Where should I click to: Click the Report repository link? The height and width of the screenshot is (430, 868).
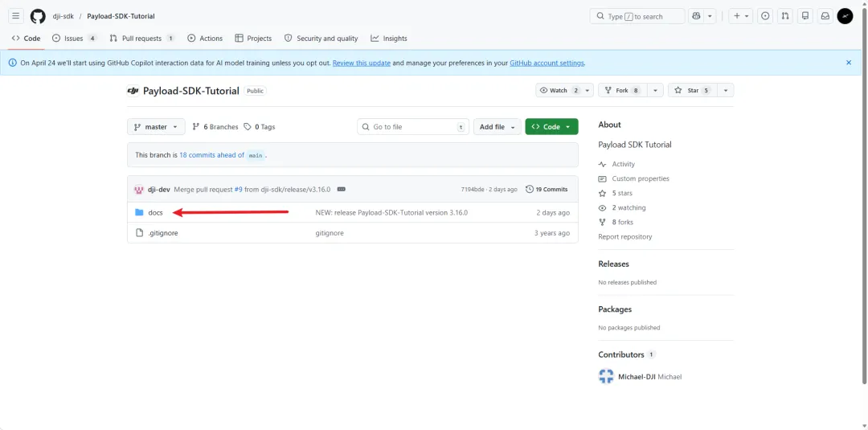(x=625, y=236)
